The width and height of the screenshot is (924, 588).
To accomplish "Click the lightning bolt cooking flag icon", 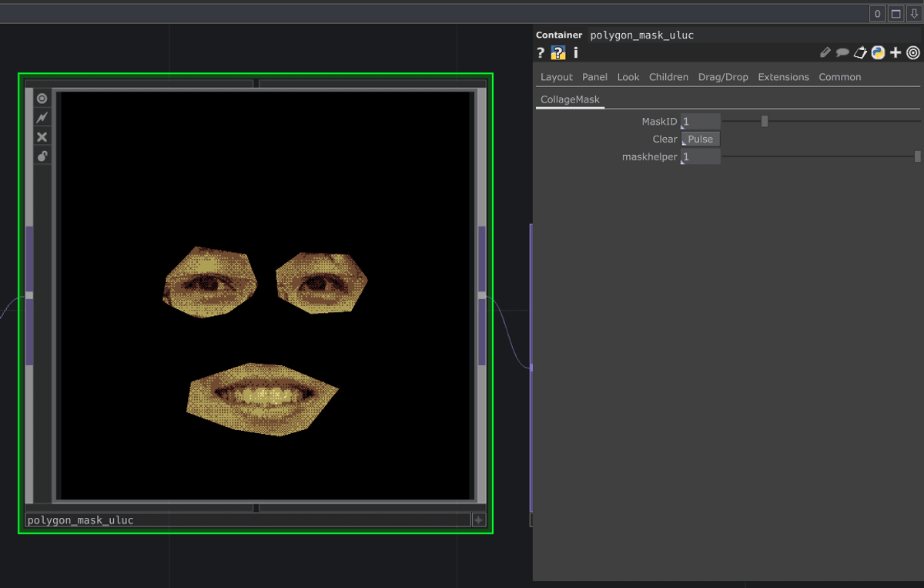I will 42,118.
